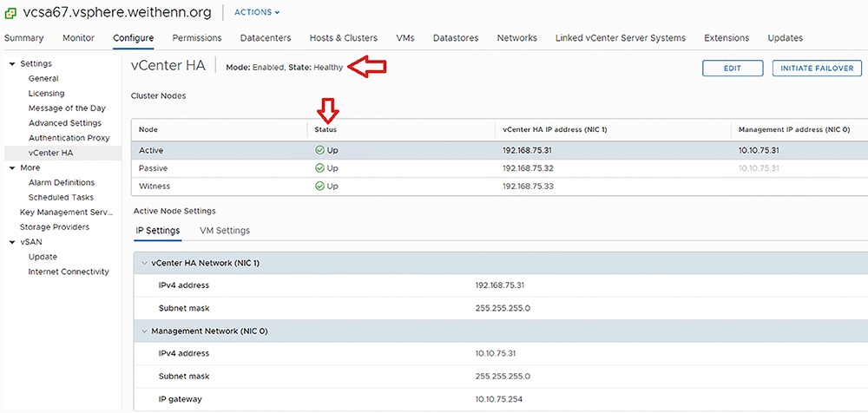Open Internet Connectivity in sidebar
The image size is (868, 413).
pyautogui.click(x=69, y=272)
